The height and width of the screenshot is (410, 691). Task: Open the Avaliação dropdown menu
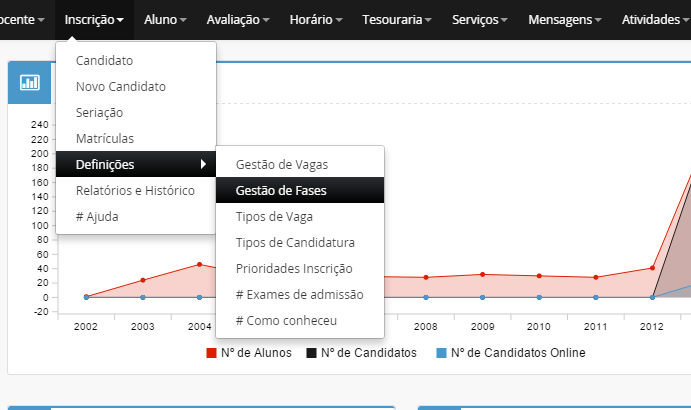(238, 19)
